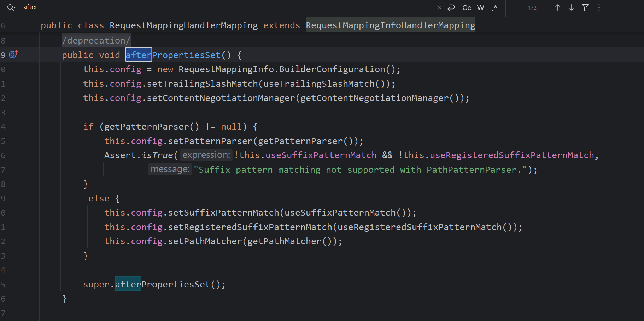Expand the folded /deprecation/ region
Screen dimensions: 644x321
pos(96,41)
